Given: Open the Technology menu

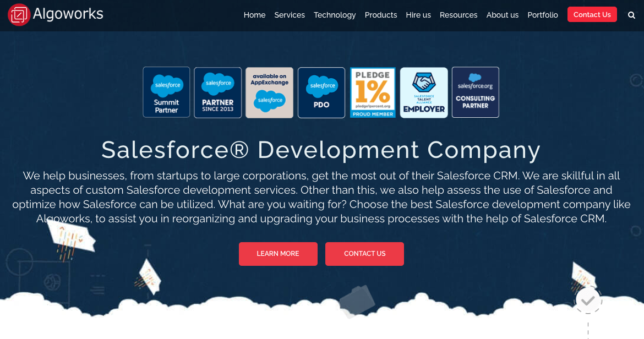Looking at the screenshot, I should click(335, 15).
